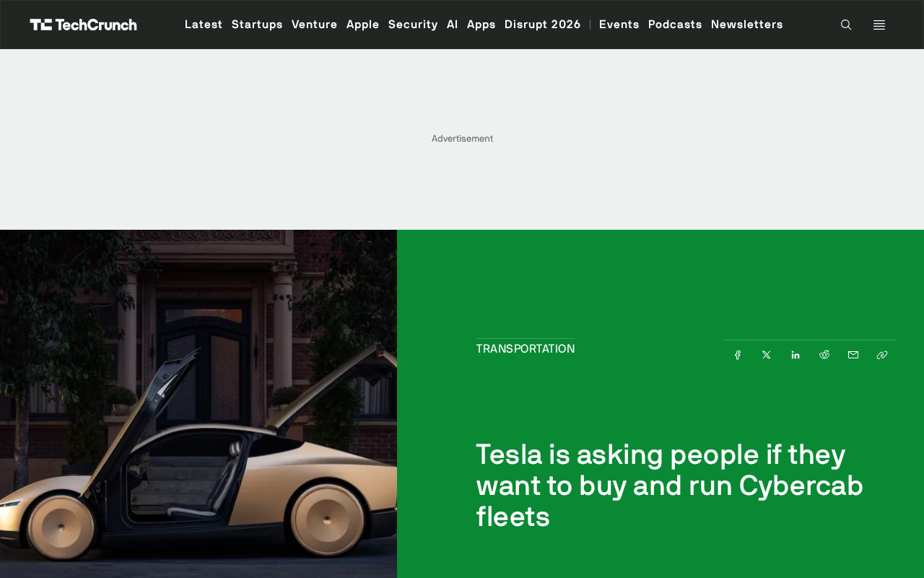Share article on Reddit
Image resolution: width=924 pixels, height=578 pixels.
click(x=824, y=355)
